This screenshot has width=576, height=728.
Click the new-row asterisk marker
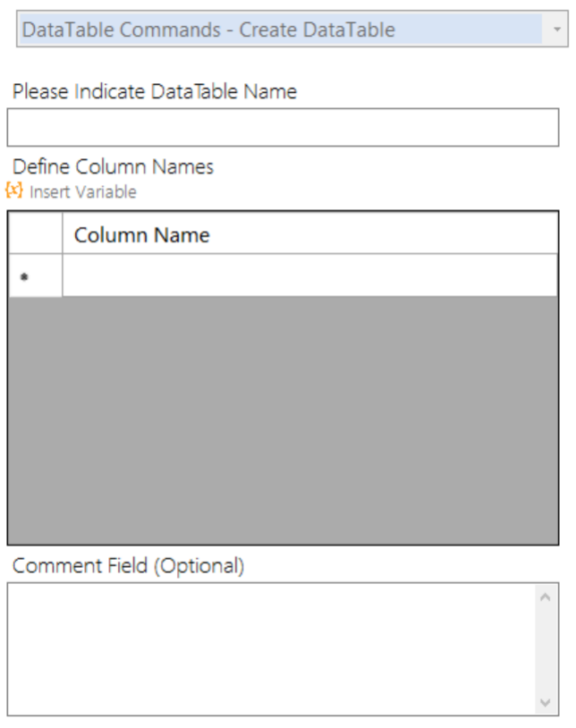24,277
